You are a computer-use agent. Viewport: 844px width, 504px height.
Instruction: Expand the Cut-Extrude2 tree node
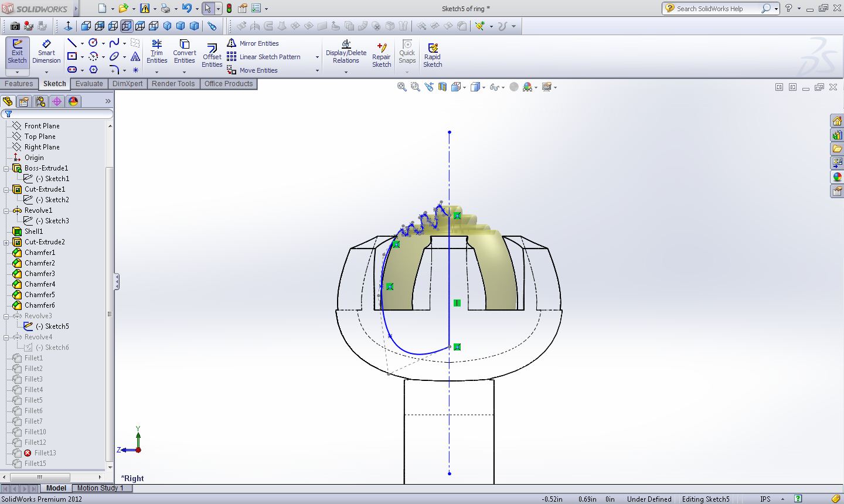click(6, 242)
